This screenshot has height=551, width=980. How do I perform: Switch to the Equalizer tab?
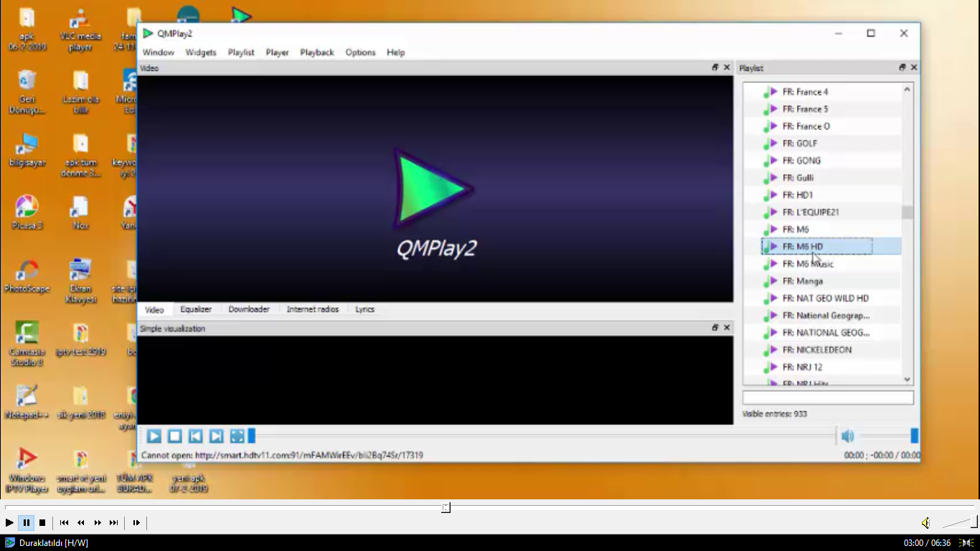click(x=196, y=309)
